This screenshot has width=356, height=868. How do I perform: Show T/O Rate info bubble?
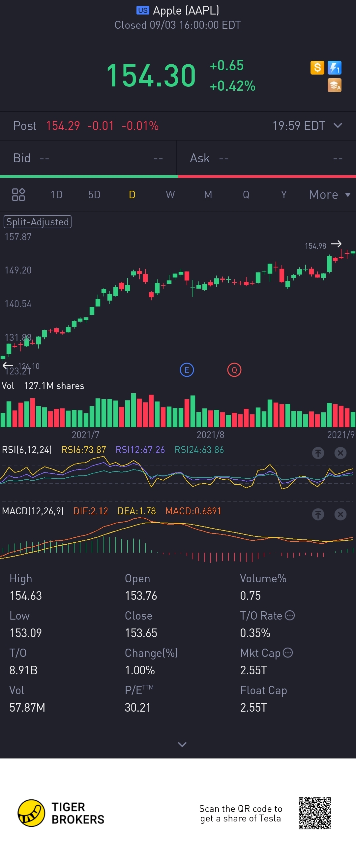point(290,615)
